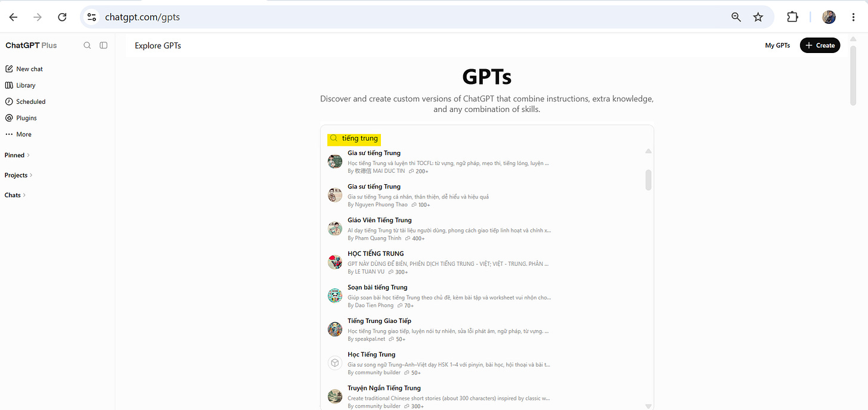Click the ChatGPT Plus title in sidebar

(x=31, y=45)
